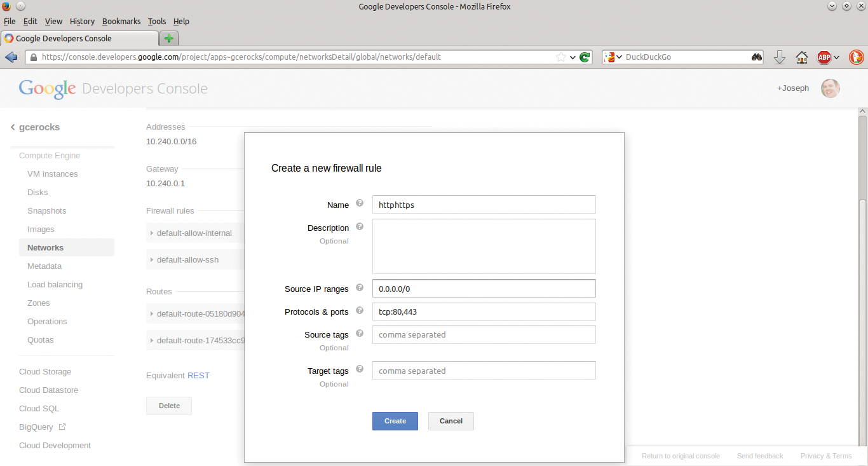Click the help icon beside Source IP ranges
Viewport: 868px width, 466px height.
pyautogui.click(x=360, y=287)
